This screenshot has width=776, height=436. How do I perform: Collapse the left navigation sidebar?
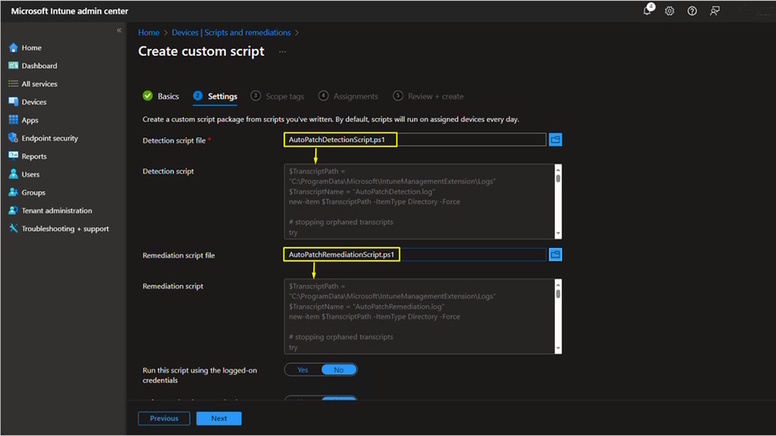[119, 30]
